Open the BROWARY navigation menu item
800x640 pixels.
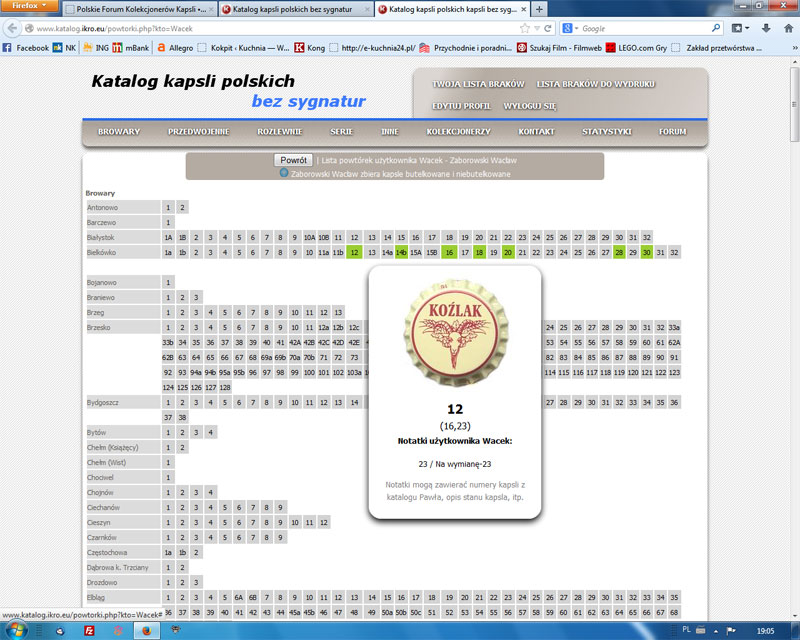coord(119,131)
